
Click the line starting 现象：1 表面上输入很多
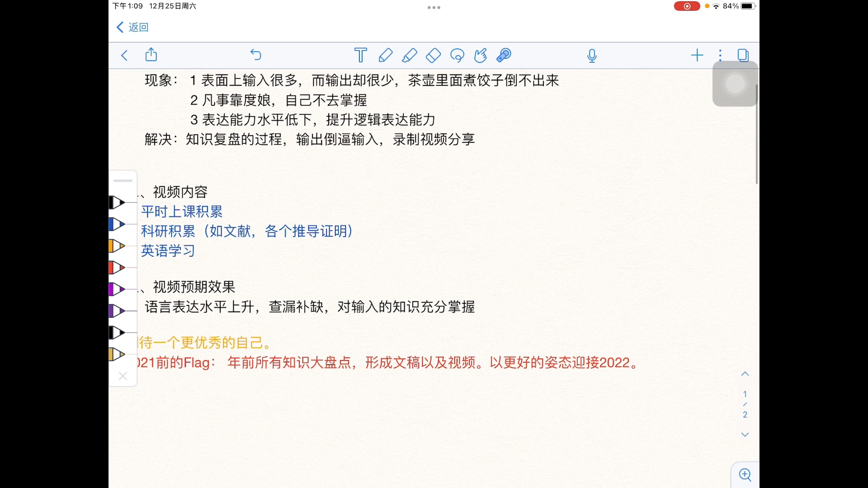point(352,80)
